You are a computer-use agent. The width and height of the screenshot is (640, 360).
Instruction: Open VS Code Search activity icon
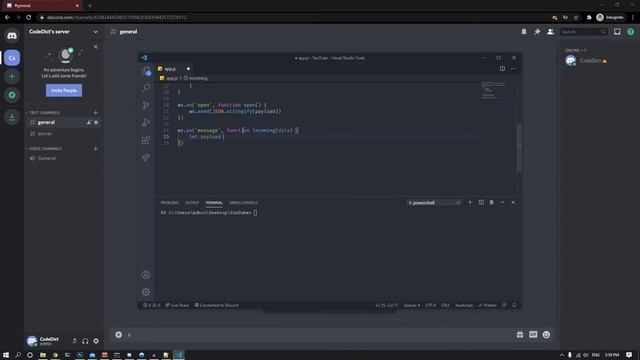[x=146, y=88]
